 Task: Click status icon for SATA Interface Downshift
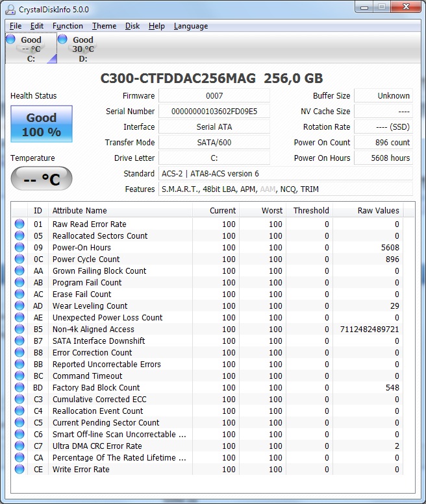tap(19, 341)
